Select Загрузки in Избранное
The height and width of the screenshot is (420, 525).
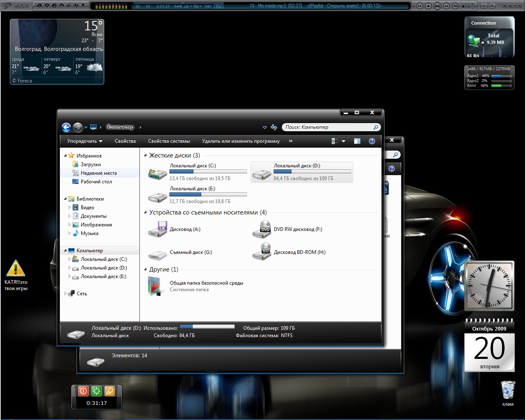click(91, 164)
